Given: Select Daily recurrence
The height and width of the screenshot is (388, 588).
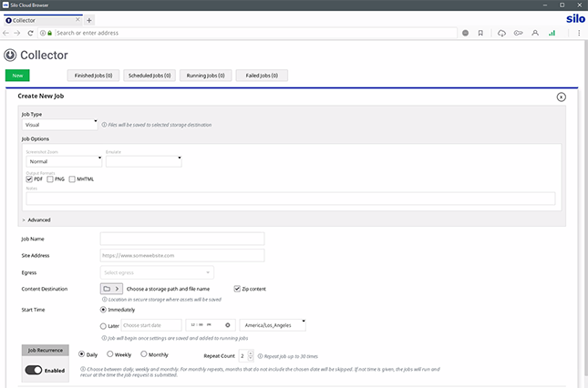Looking at the screenshot, I should click(81, 354).
